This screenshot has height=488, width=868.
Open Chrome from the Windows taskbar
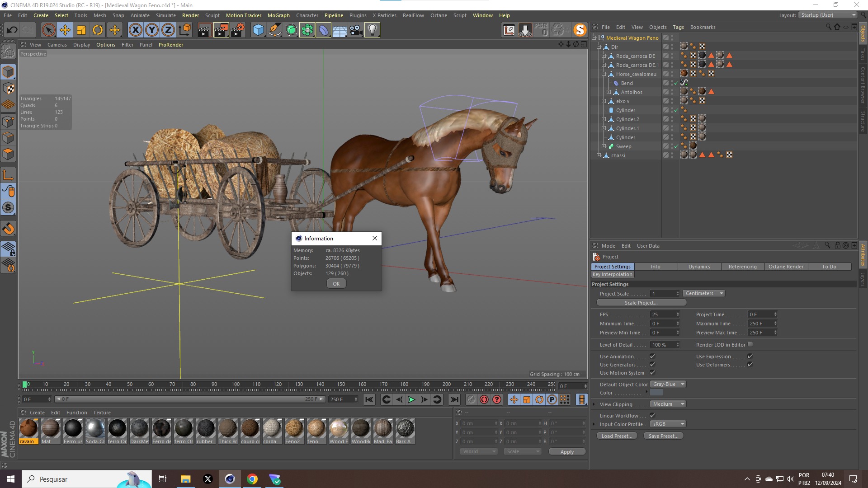(252, 479)
